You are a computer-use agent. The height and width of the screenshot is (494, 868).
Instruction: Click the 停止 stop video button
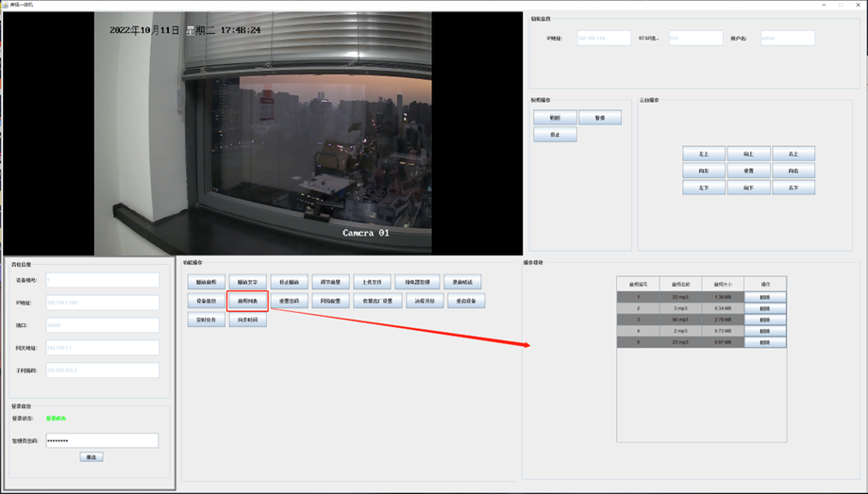tap(555, 135)
